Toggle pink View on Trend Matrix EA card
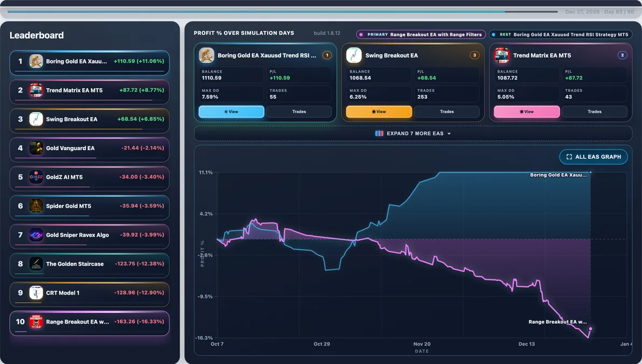 pyautogui.click(x=527, y=112)
